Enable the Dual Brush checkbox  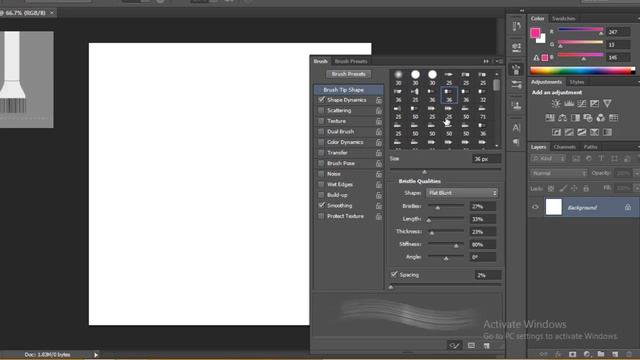tap(321, 132)
